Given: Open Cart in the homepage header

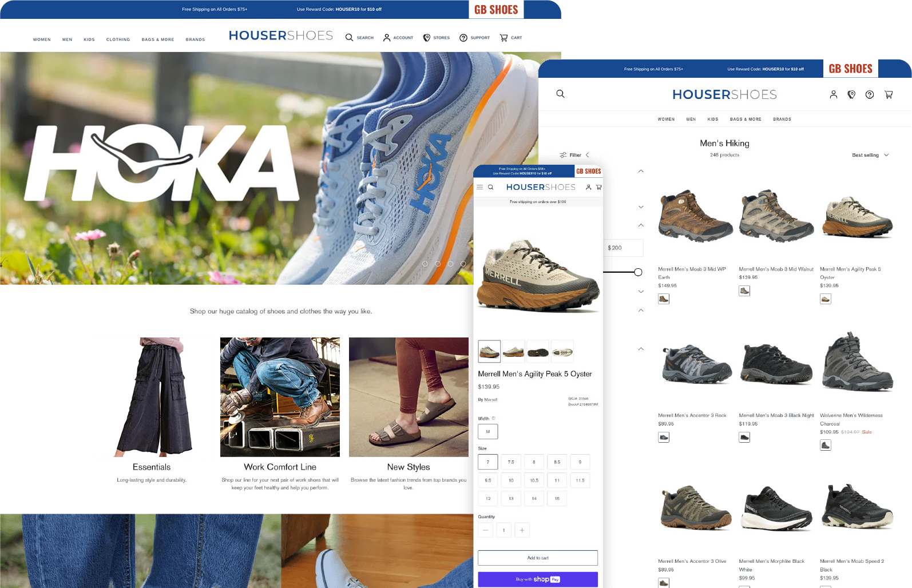Looking at the screenshot, I should (x=510, y=38).
